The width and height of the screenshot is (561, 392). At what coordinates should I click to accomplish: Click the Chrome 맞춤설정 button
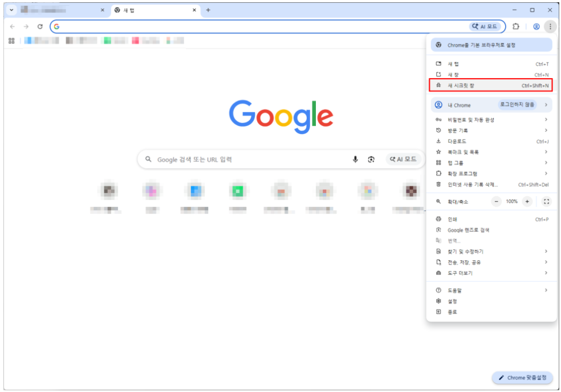(522, 378)
